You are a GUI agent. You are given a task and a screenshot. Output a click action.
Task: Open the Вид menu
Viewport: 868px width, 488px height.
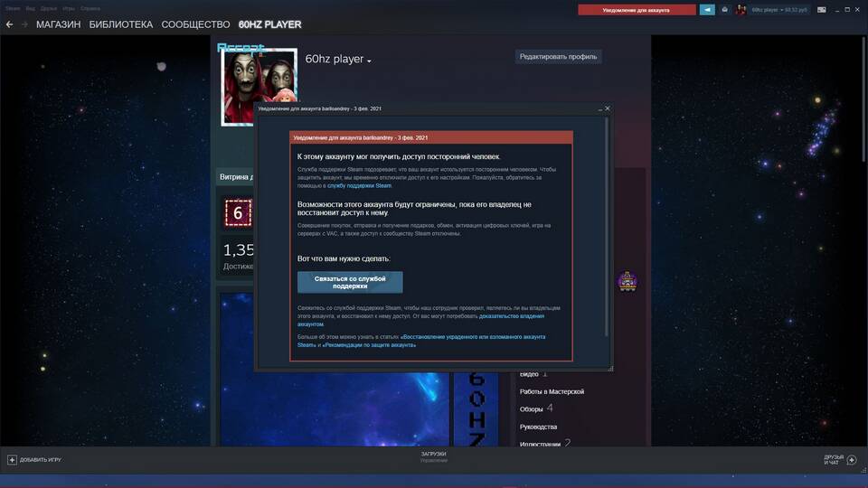pyautogui.click(x=31, y=8)
